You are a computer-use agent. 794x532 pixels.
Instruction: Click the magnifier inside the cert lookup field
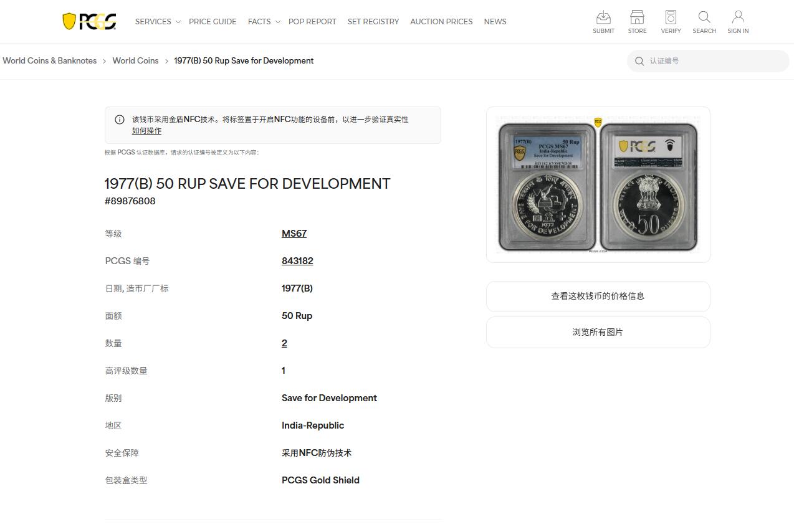[639, 61]
